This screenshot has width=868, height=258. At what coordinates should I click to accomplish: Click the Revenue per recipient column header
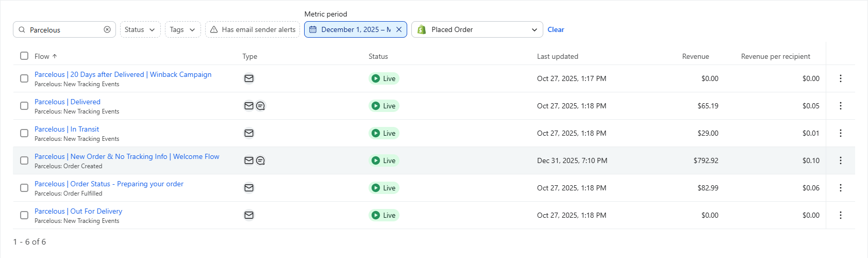pyautogui.click(x=776, y=56)
